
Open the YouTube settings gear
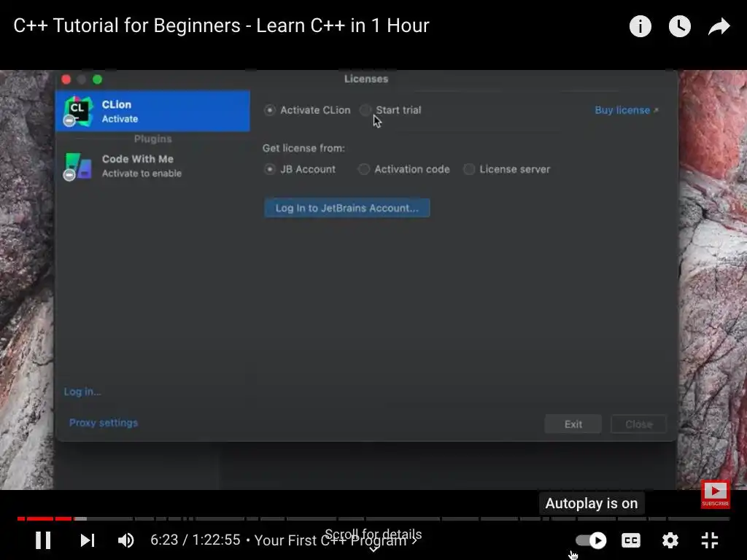670,540
